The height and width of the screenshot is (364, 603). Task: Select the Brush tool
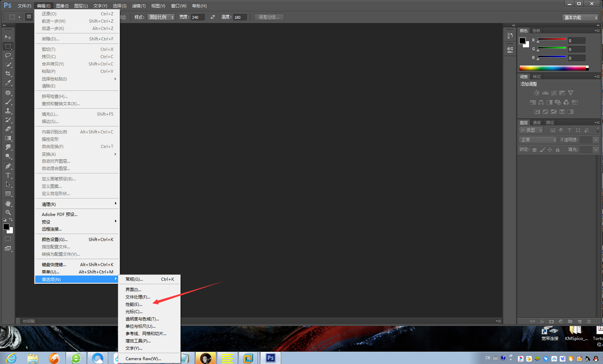point(8,102)
